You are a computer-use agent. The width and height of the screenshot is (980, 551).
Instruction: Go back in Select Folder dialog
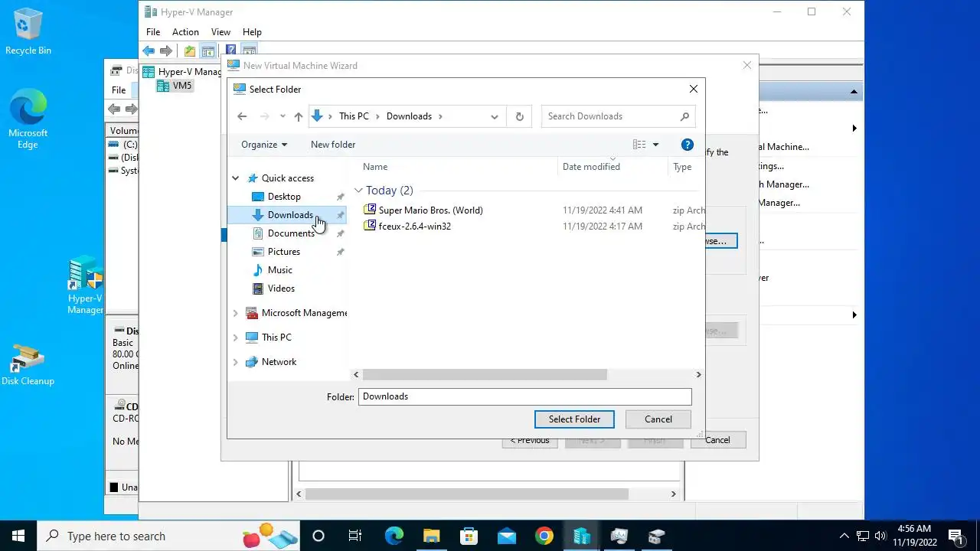pyautogui.click(x=242, y=116)
